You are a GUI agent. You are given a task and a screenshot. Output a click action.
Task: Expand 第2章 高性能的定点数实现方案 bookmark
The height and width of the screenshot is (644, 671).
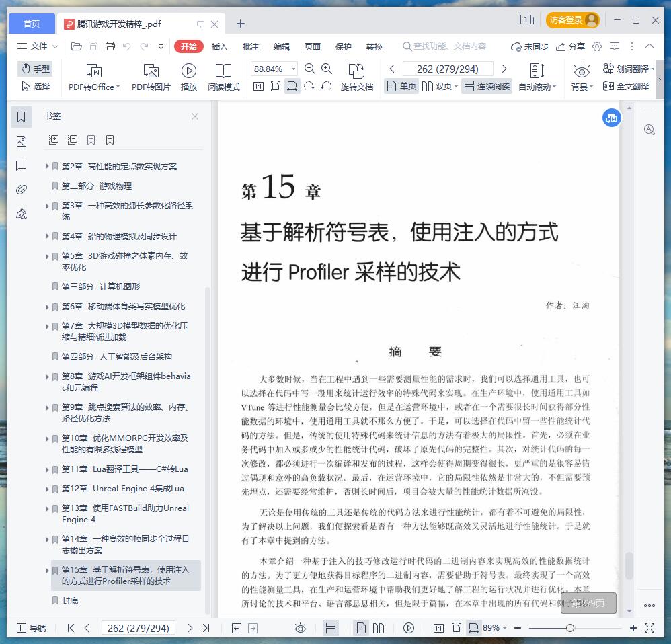click(x=47, y=166)
